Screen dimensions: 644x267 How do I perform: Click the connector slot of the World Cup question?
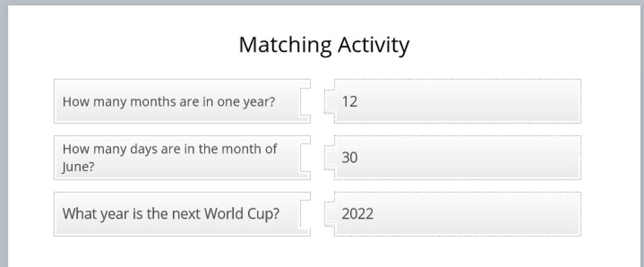coord(305,213)
